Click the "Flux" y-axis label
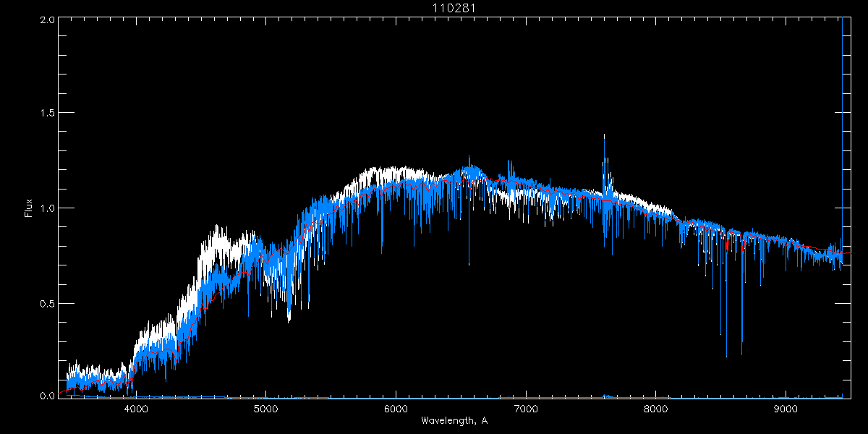This screenshot has width=868, height=434. (x=28, y=208)
